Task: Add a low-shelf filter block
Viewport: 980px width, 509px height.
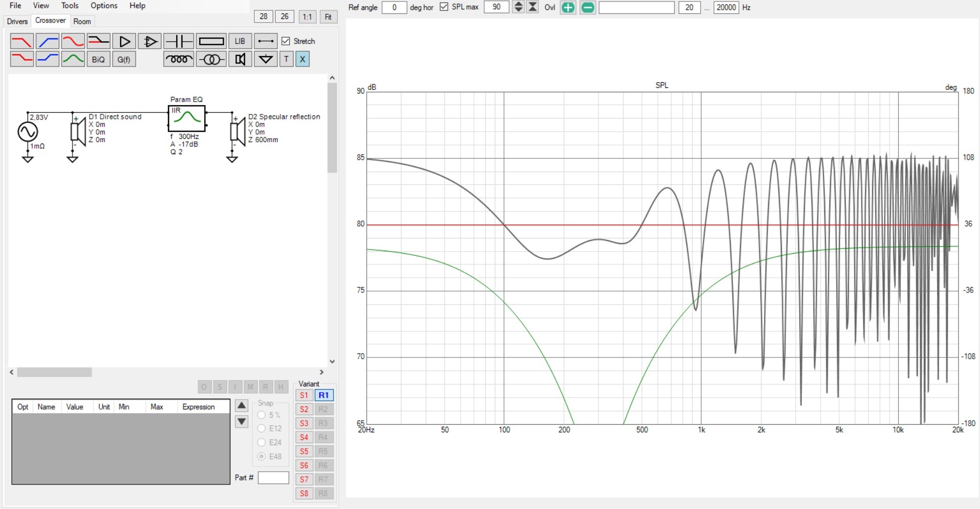Action: (x=22, y=59)
